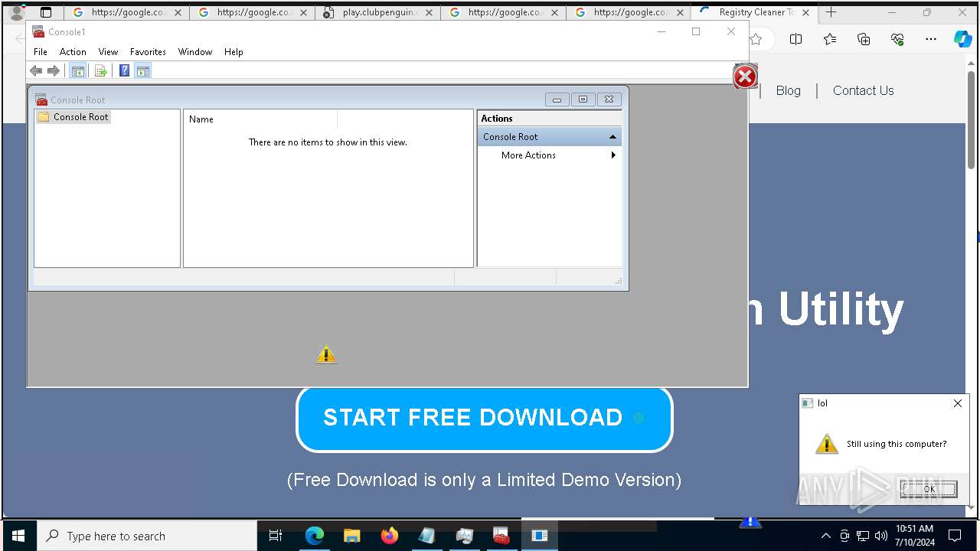Click the red toolbox MMC taskbar icon
The height and width of the screenshot is (551, 980).
pyautogui.click(x=501, y=536)
